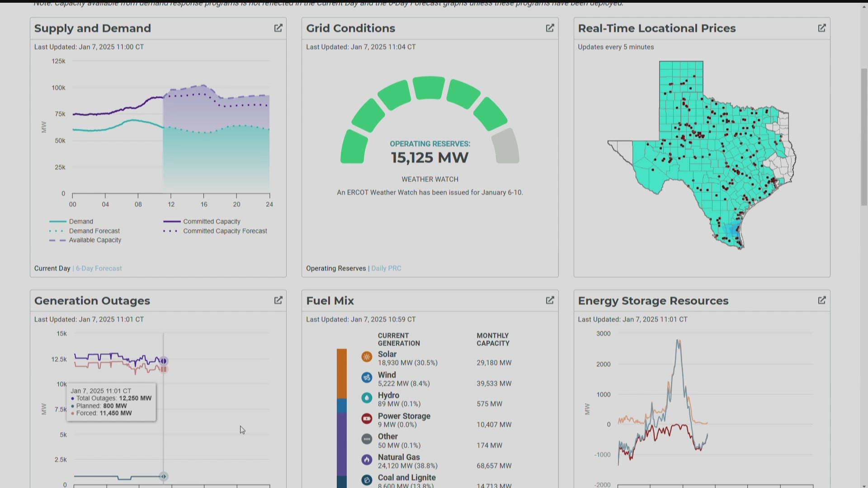Click the page vertical scrollbar thumb

864,137
